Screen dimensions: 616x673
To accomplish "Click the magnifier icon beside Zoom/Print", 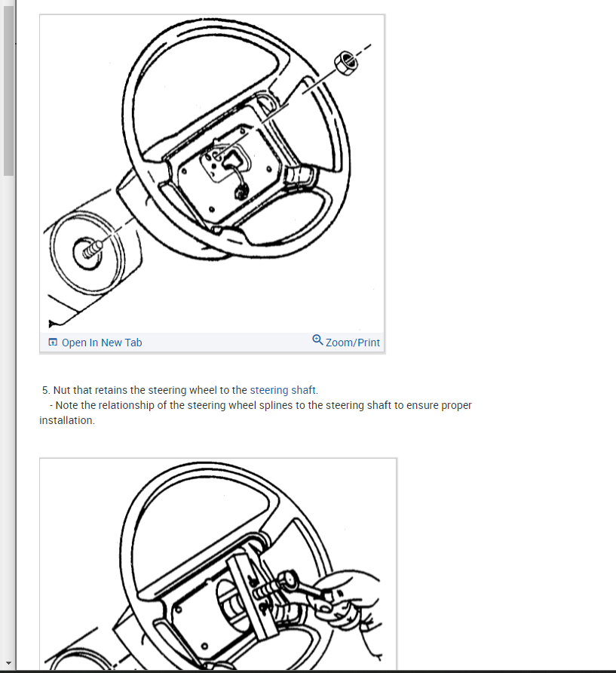I will (317, 340).
